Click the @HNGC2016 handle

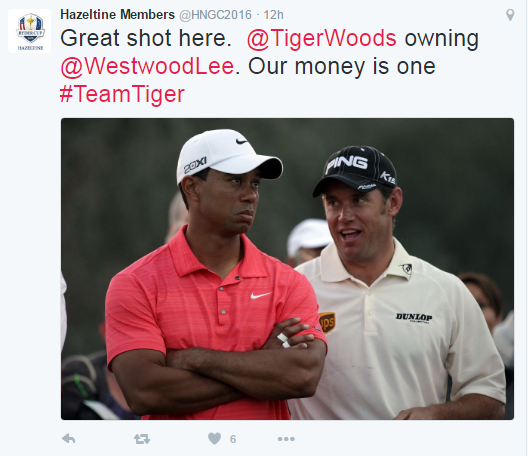[216, 15]
